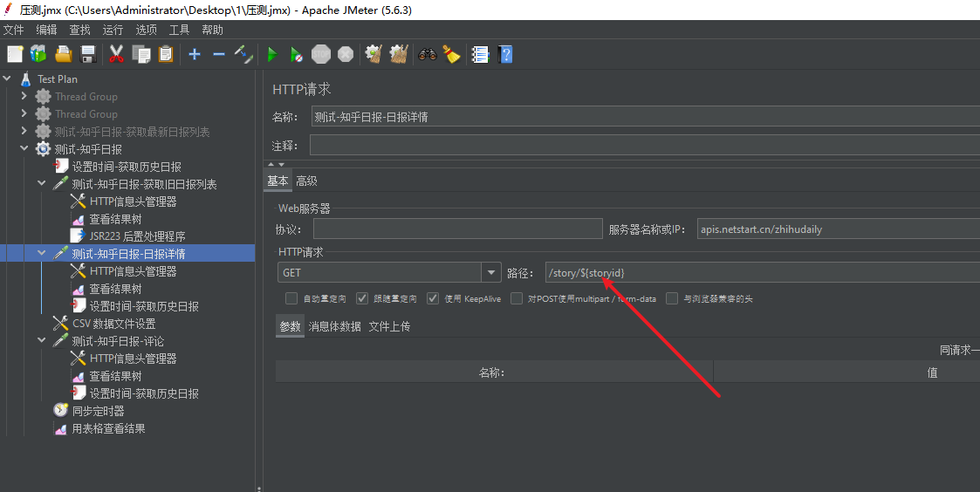Click the Paste clipboard icon
This screenshot has width=980, height=492.
(x=166, y=54)
